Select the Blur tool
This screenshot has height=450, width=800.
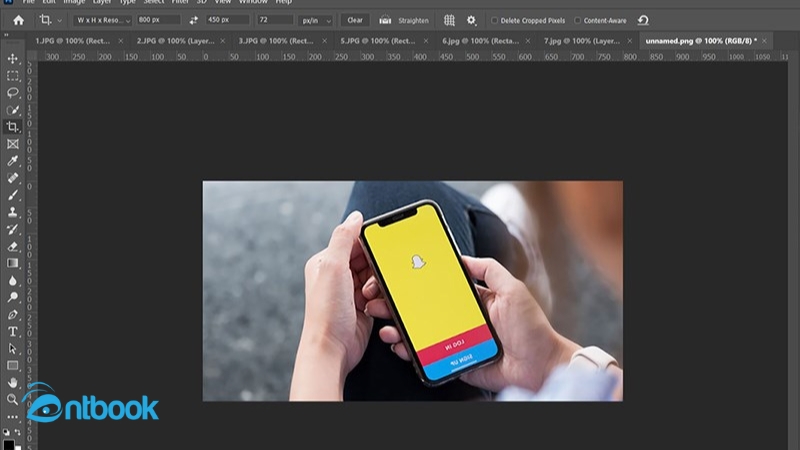13,281
